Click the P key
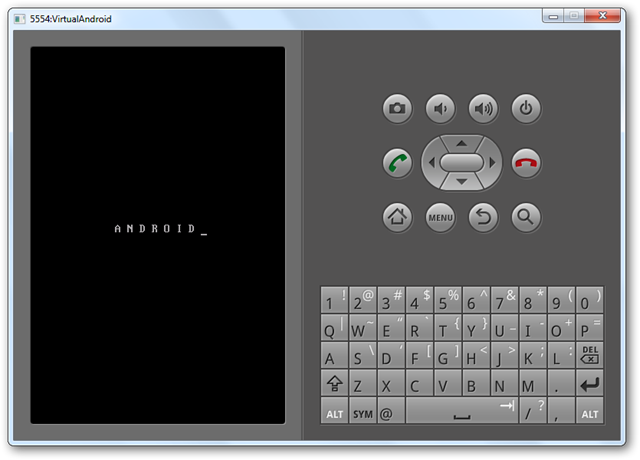Image resolution: width=640 pixels, height=460 pixels. pyautogui.click(x=590, y=327)
